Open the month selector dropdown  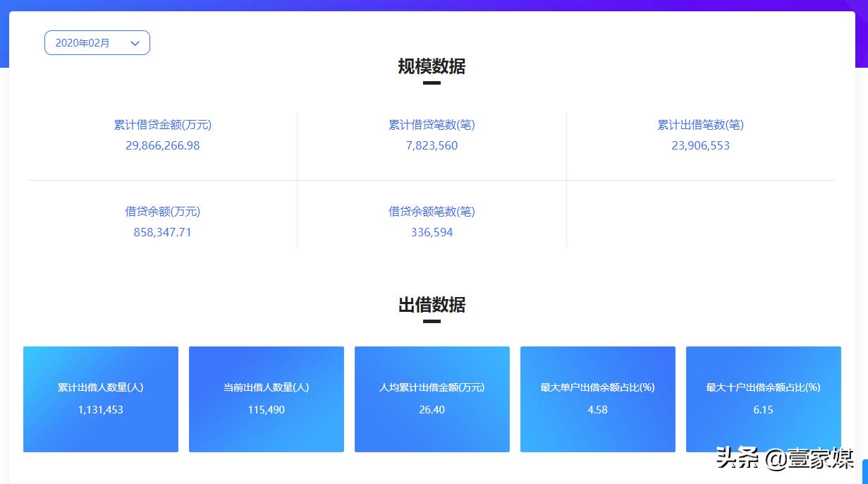(97, 42)
